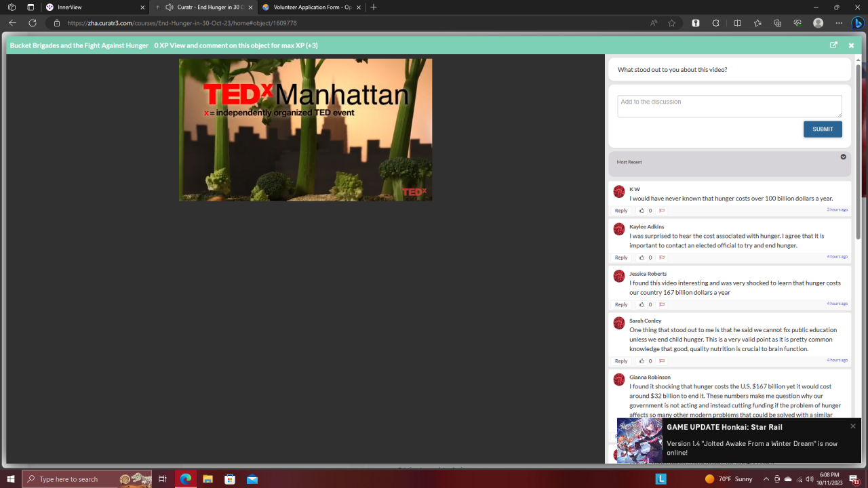Switch to the InnerView tab
This screenshot has width=868, height=488.
[96, 7]
